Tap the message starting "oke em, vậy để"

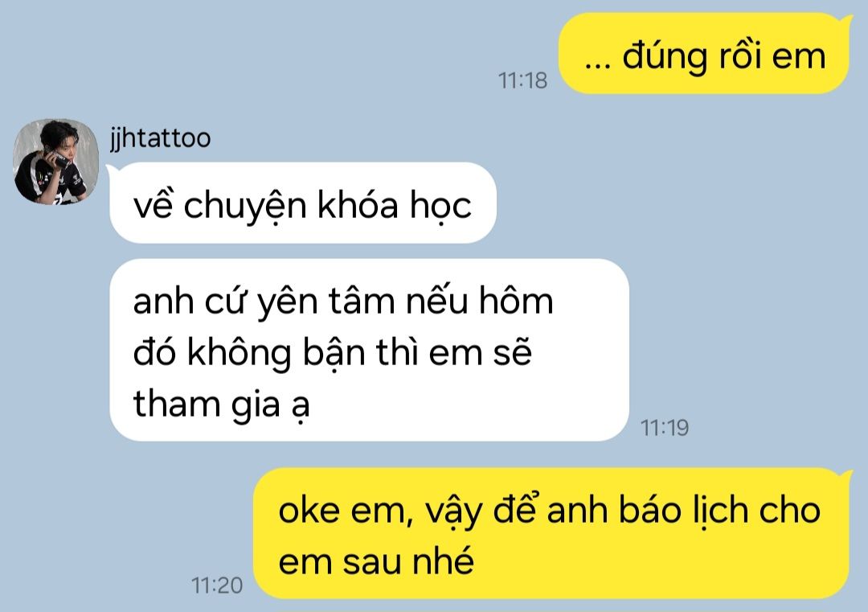click(551, 533)
